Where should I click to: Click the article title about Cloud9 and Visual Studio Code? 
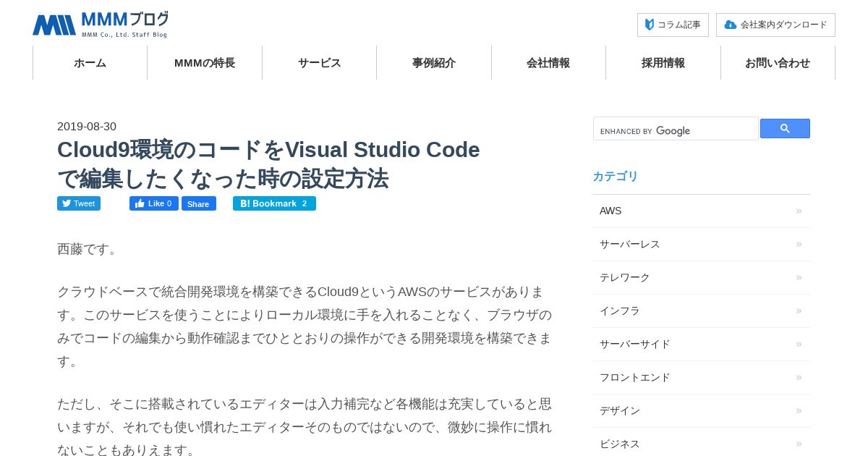click(268, 164)
